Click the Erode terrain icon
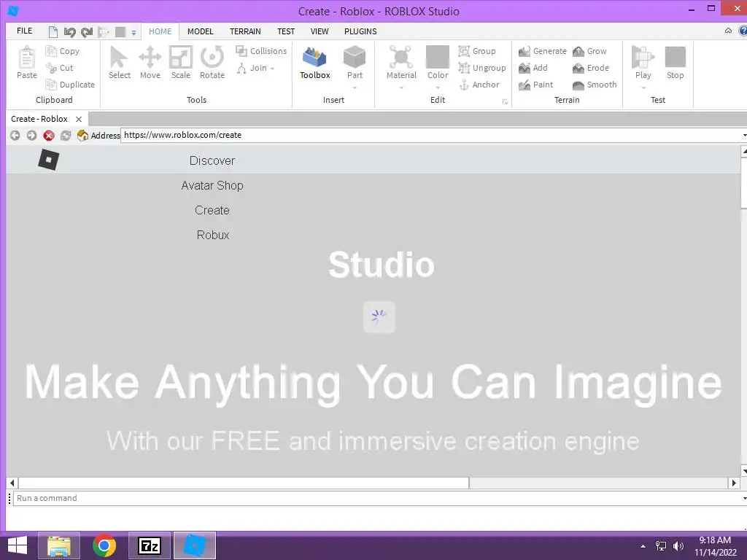Image resolution: width=747 pixels, height=560 pixels. (578, 68)
